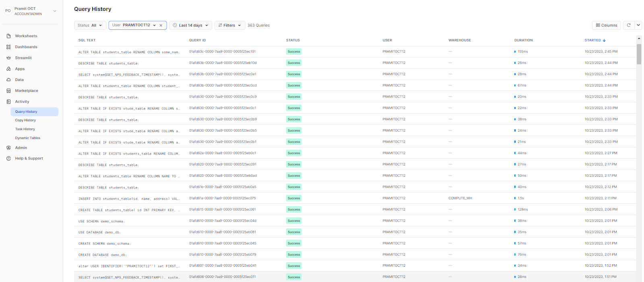Click the Filters sliders icon
644x282 pixels.
pyautogui.click(x=220, y=25)
